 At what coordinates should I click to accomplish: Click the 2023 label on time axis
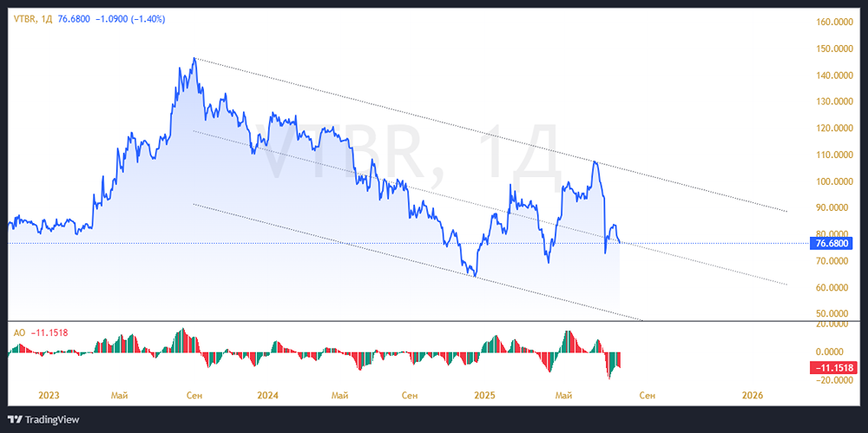pos(49,396)
